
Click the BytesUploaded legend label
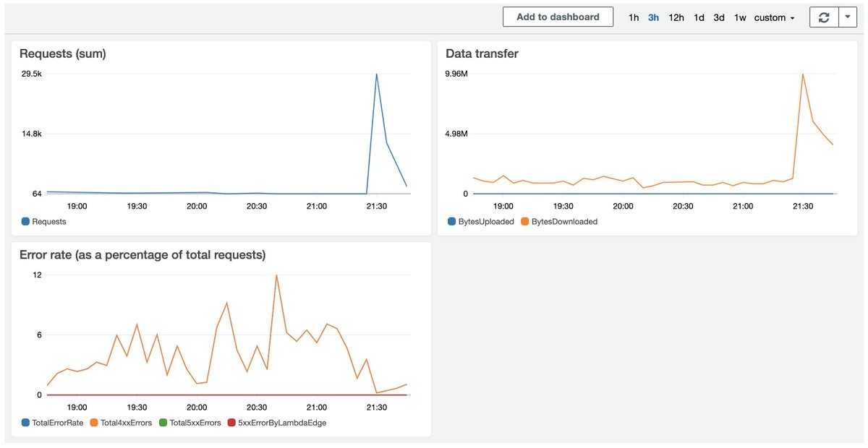coord(486,222)
